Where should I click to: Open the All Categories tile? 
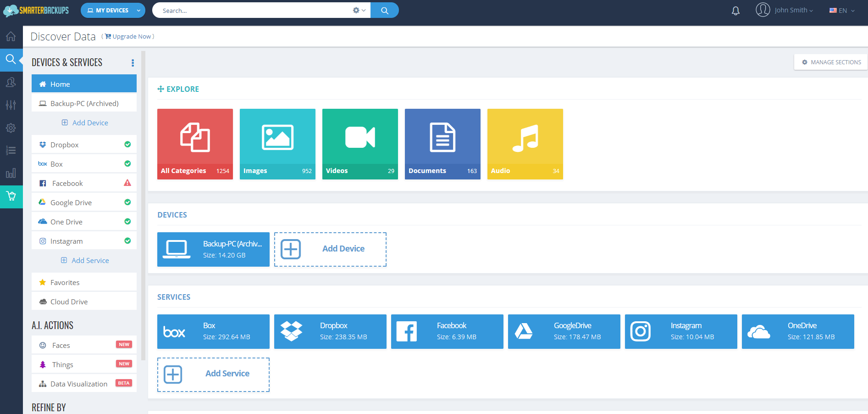click(x=195, y=144)
